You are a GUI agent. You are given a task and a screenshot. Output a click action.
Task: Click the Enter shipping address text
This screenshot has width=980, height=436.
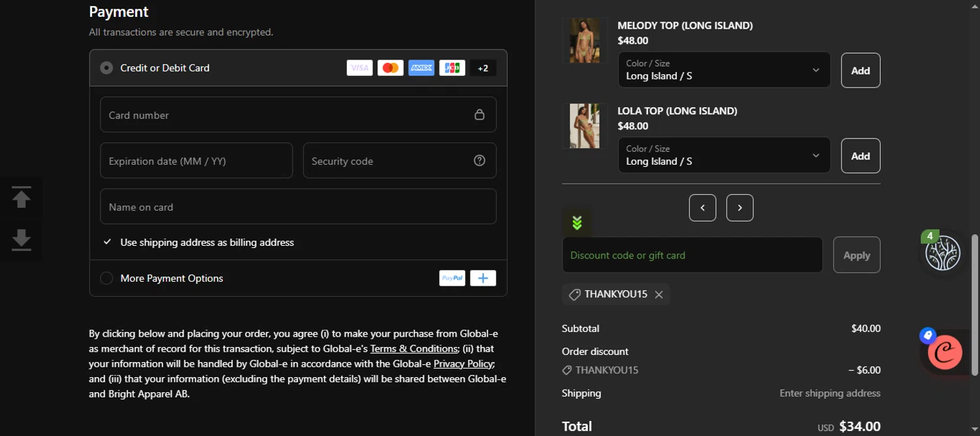(830, 393)
